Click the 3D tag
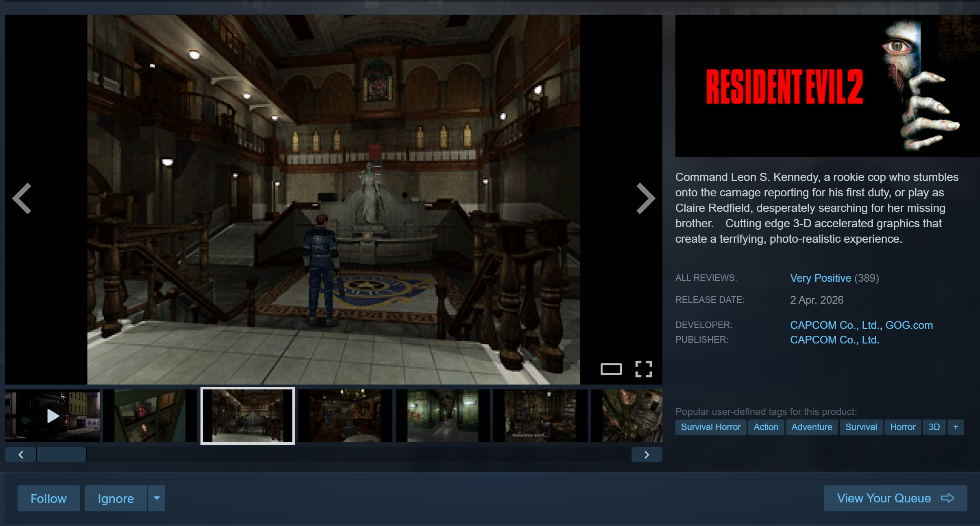This screenshot has width=980, height=526. pyautogui.click(x=934, y=427)
